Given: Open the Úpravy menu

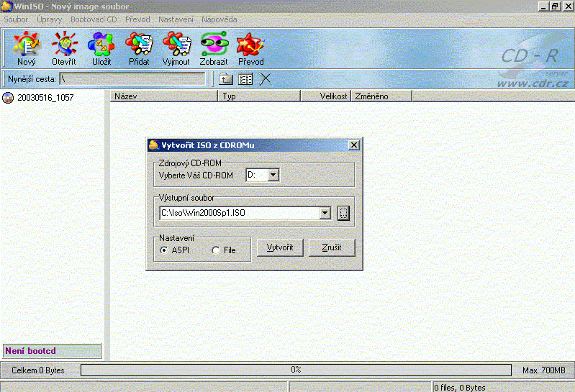Looking at the screenshot, I should (x=49, y=19).
